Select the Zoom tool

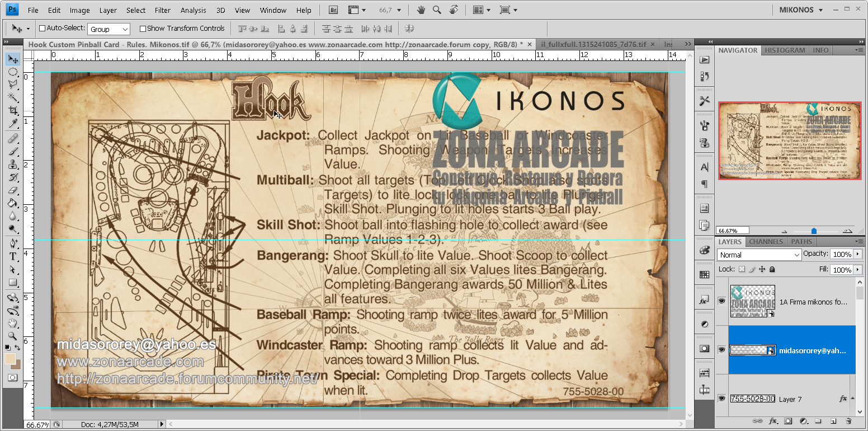[x=13, y=336]
